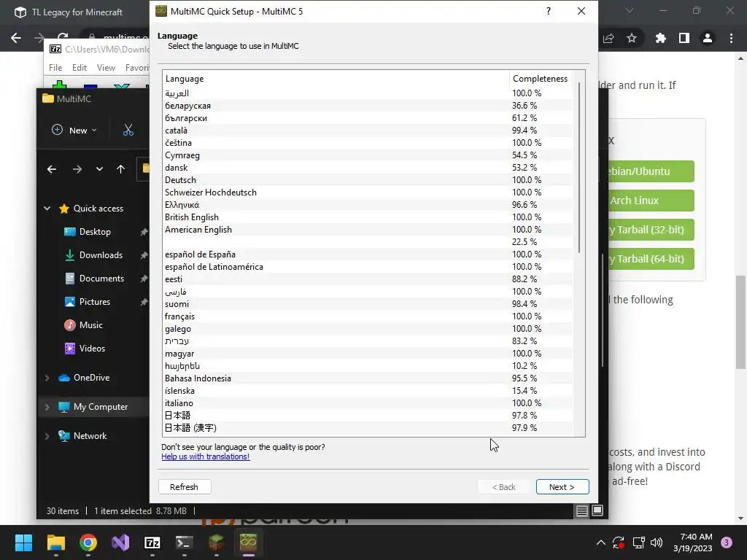The height and width of the screenshot is (560, 747).
Task: Select français language row
Action: pyautogui.click(x=368, y=316)
